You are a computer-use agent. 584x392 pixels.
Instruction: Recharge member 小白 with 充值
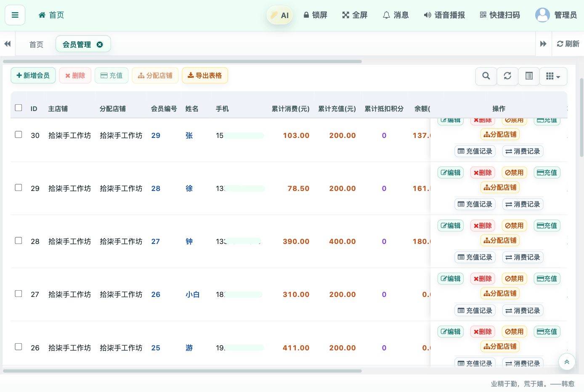pyautogui.click(x=547, y=278)
